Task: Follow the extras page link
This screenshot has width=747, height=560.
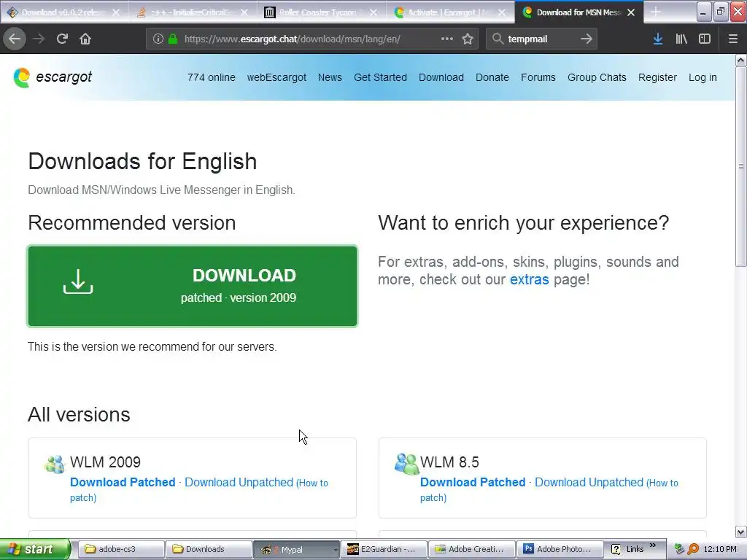Action: click(x=530, y=279)
